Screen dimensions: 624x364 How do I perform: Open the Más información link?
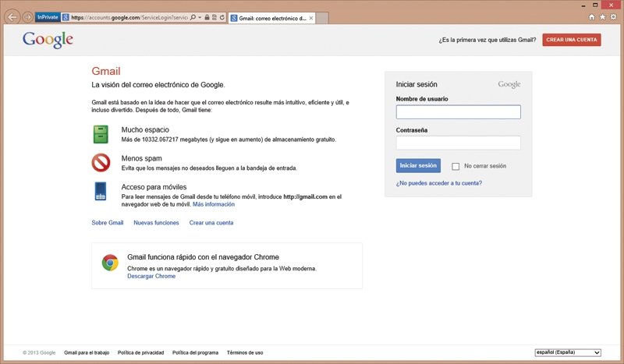[214, 204]
